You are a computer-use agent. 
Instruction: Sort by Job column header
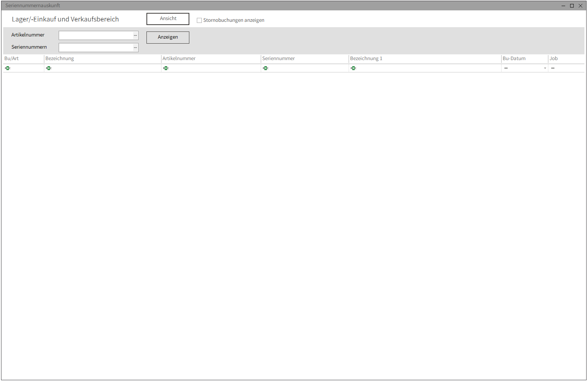[566, 59]
